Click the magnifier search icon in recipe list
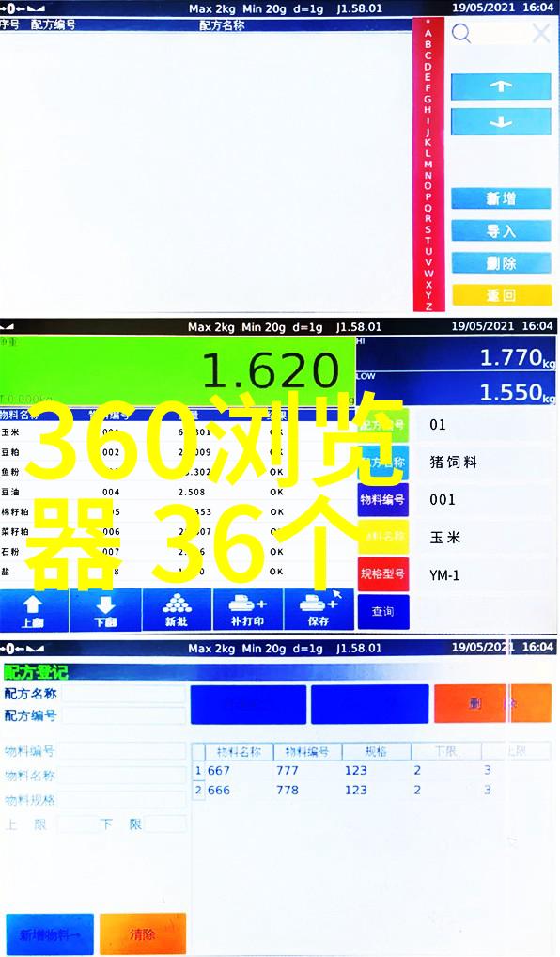 pyautogui.click(x=461, y=34)
